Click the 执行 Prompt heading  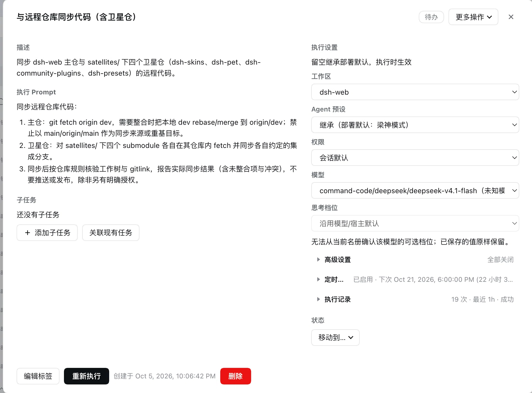(x=36, y=92)
